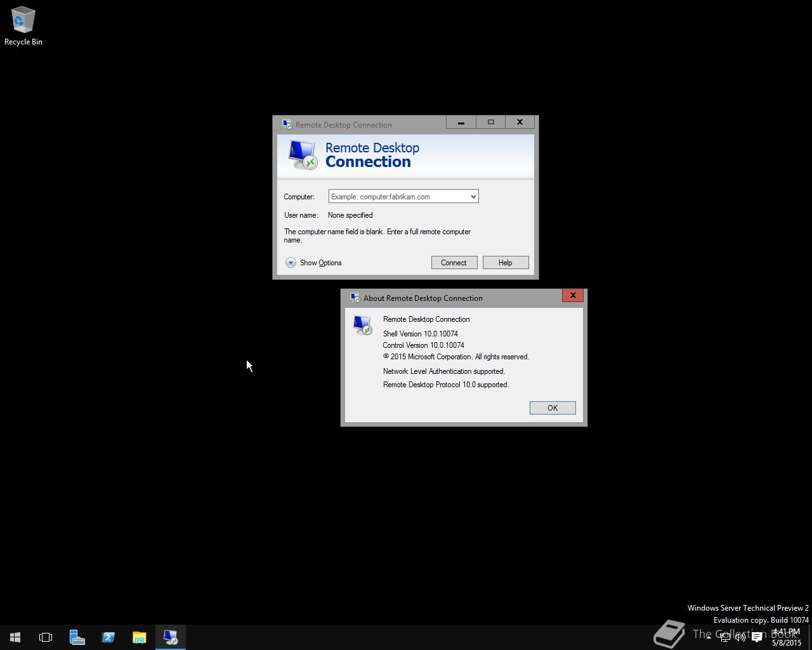812x650 pixels.
Task: Click the 'Shell Version 10.0.10074' text
Action: pos(421,334)
